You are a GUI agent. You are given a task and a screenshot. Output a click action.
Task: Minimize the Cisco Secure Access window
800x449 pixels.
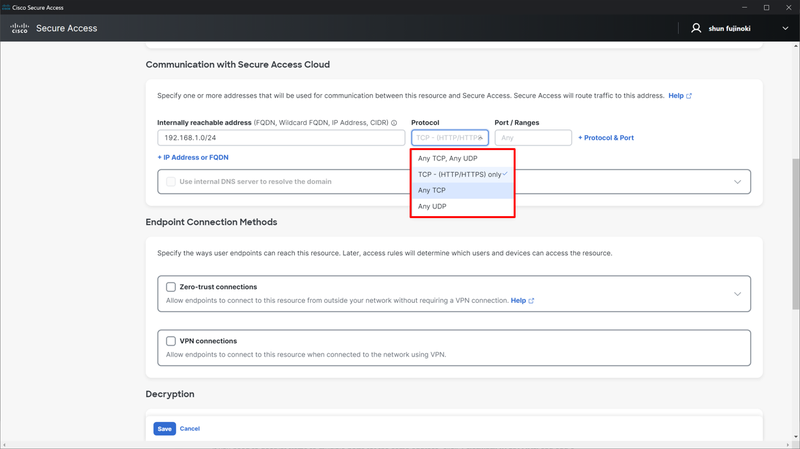[x=744, y=7]
